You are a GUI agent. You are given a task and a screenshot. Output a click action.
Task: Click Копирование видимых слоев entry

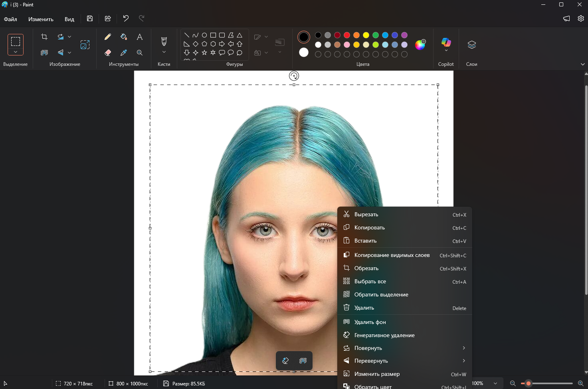point(405,255)
